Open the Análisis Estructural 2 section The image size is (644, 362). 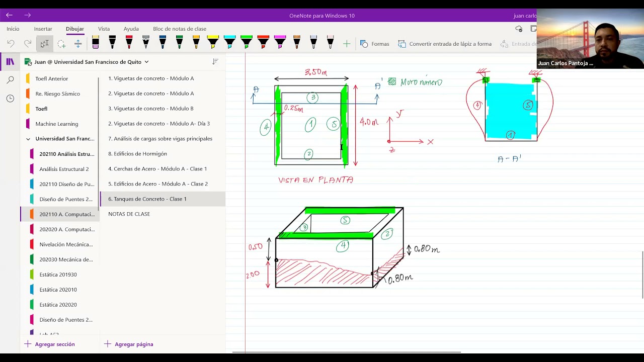tap(59, 169)
